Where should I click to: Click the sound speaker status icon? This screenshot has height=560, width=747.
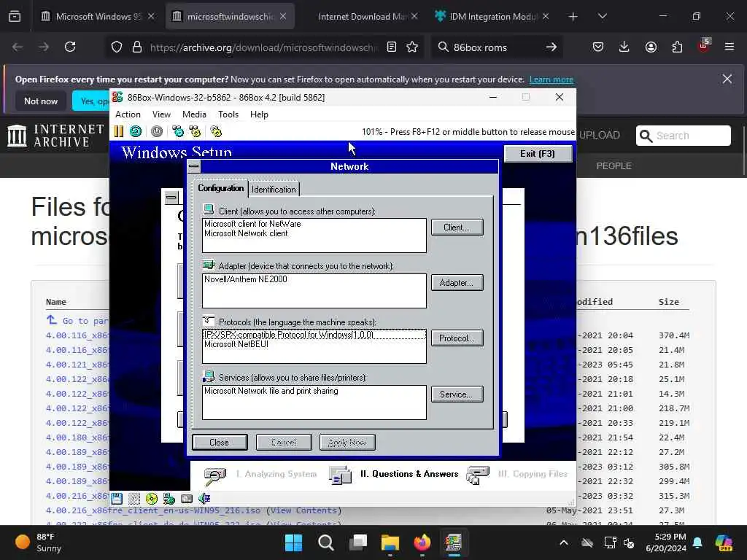tap(204, 499)
